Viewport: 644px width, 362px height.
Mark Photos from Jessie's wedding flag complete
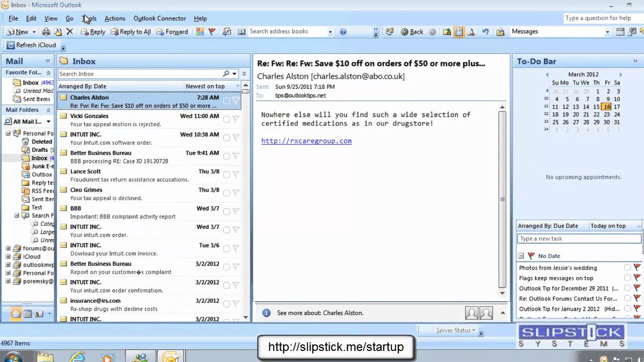[637, 267]
